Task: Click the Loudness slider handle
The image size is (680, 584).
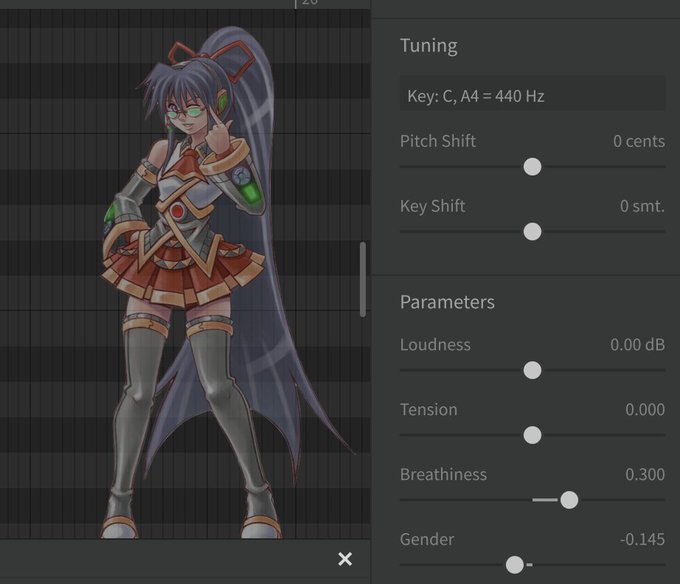Action: pyautogui.click(x=532, y=370)
